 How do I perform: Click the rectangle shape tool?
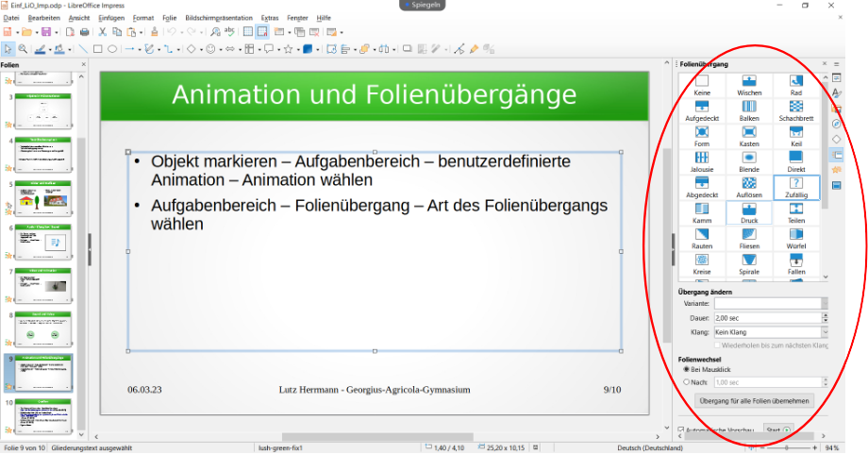pyautogui.click(x=97, y=49)
